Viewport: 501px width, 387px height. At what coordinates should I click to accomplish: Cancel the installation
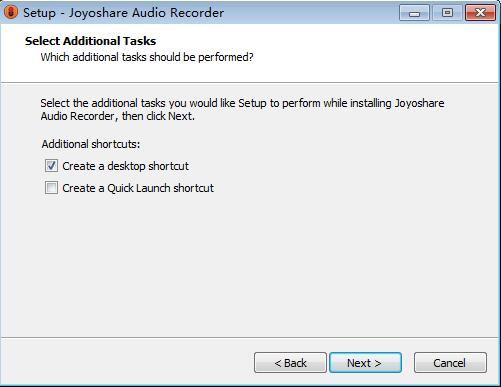click(450, 363)
